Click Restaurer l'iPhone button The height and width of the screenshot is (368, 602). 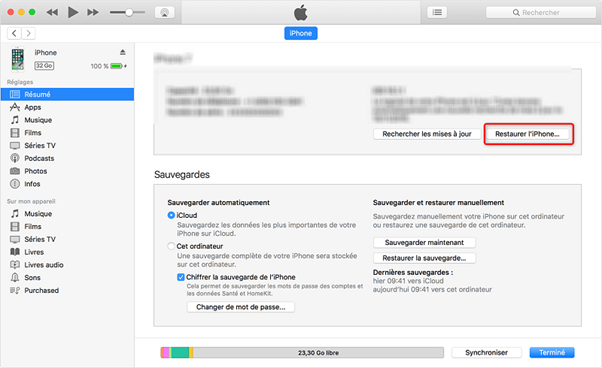click(527, 134)
